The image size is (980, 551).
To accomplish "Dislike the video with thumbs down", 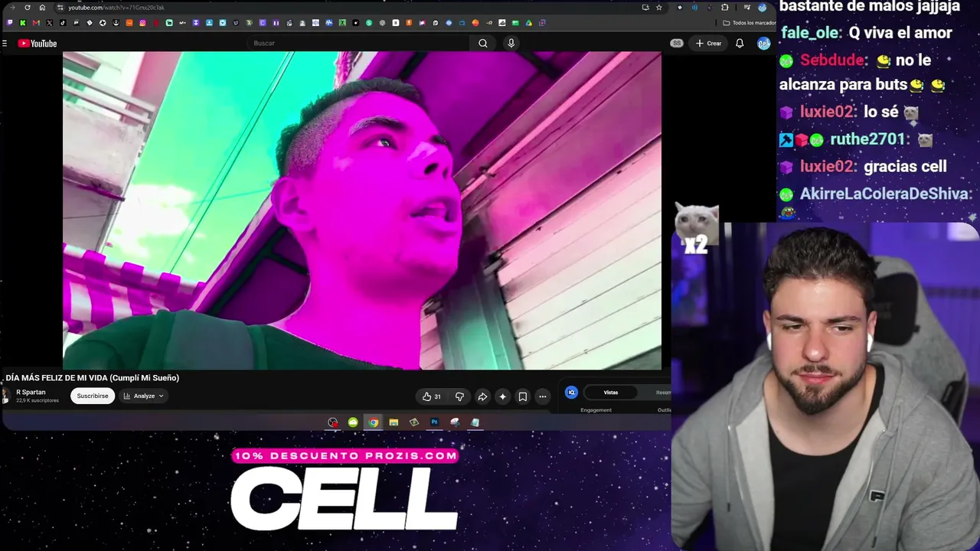I will [459, 396].
